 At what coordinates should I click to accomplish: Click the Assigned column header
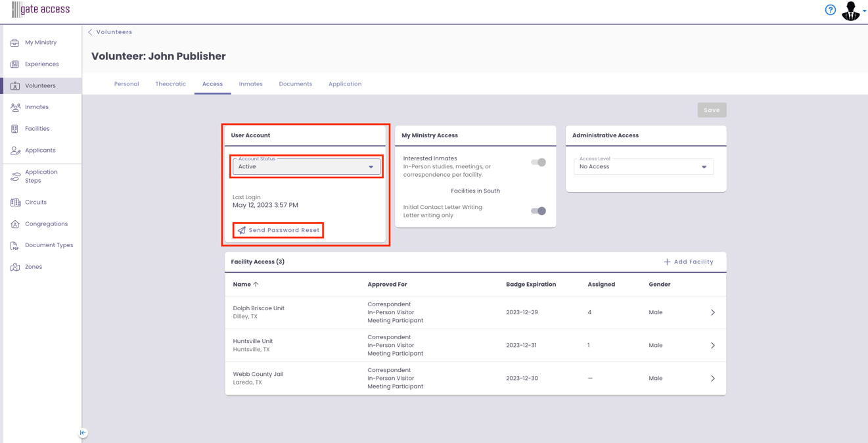coord(601,285)
